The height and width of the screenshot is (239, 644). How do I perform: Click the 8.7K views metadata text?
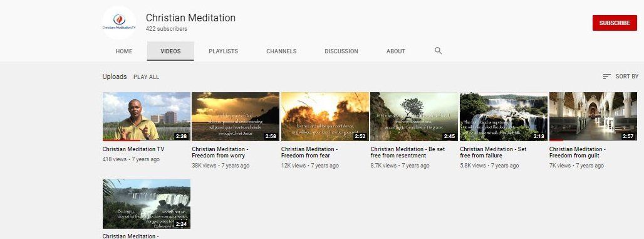(383, 166)
